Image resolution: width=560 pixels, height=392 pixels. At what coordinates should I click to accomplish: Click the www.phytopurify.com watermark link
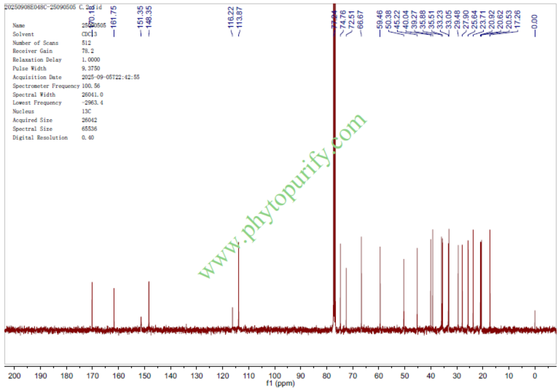pyautogui.click(x=282, y=196)
